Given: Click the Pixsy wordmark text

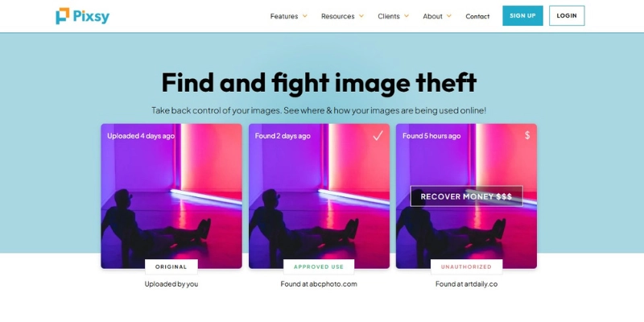Looking at the screenshot, I should click(91, 16).
